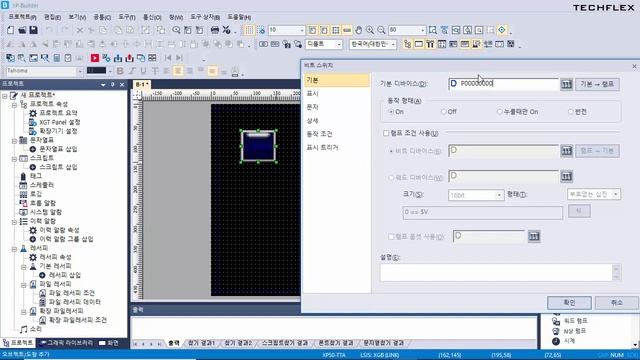Screen dimensions: 640x360
Task: Click the zoom out magnifier icon
Action: (x=381, y=30)
